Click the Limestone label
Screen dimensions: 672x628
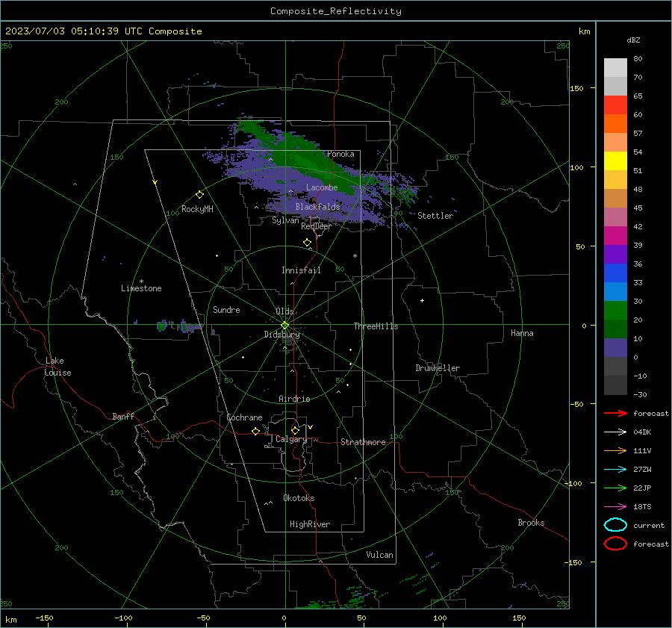141,288
